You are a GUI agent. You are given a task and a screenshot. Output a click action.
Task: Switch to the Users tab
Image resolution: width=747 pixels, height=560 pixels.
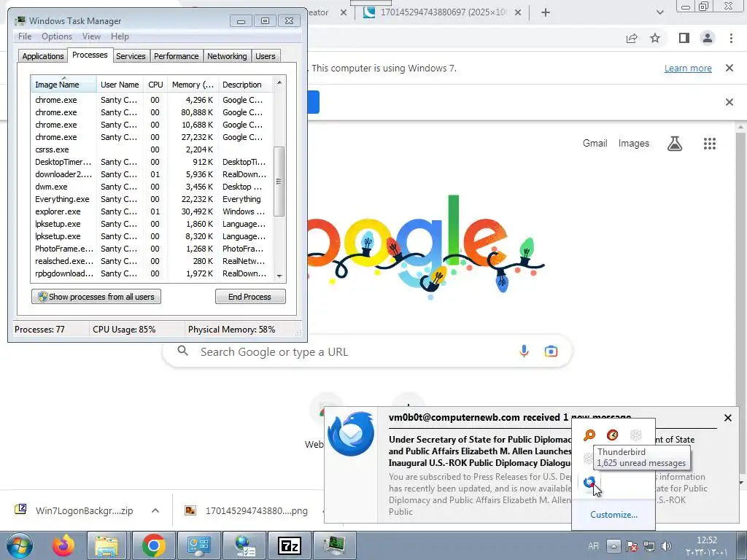click(266, 56)
